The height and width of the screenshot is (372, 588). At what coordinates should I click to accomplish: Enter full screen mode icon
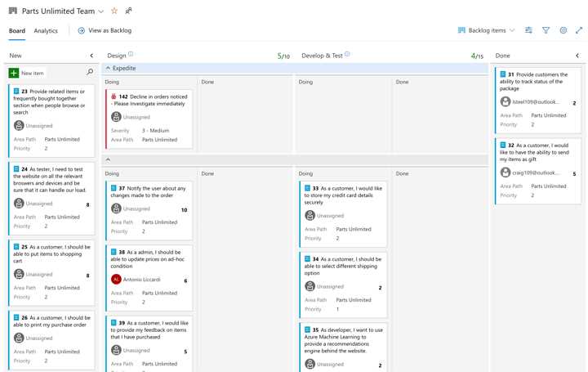579,30
